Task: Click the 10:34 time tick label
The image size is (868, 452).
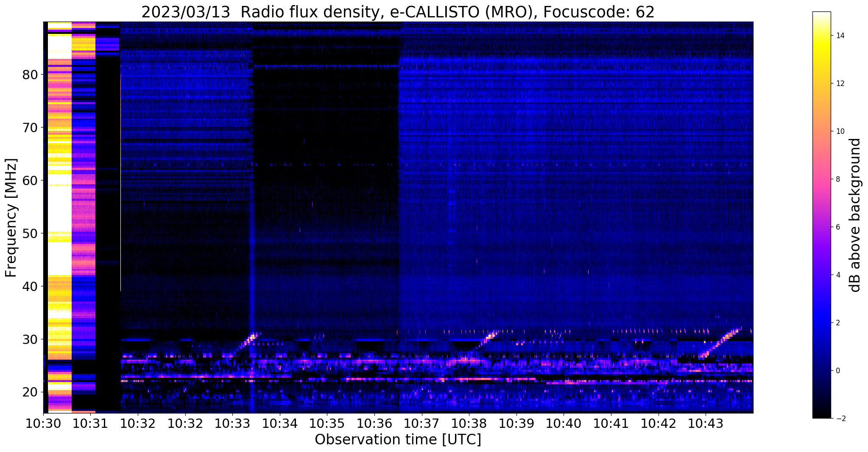Action: 279,424
